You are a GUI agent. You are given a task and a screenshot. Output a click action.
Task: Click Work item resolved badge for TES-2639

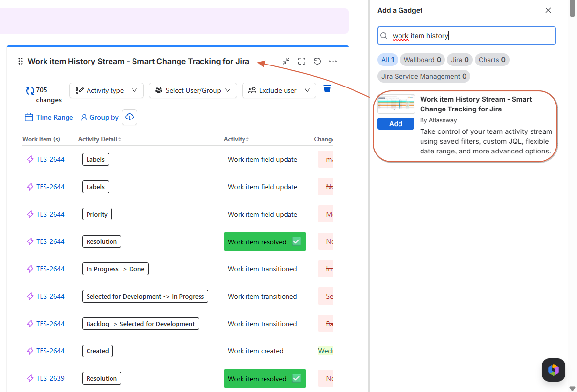pyautogui.click(x=265, y=378)
